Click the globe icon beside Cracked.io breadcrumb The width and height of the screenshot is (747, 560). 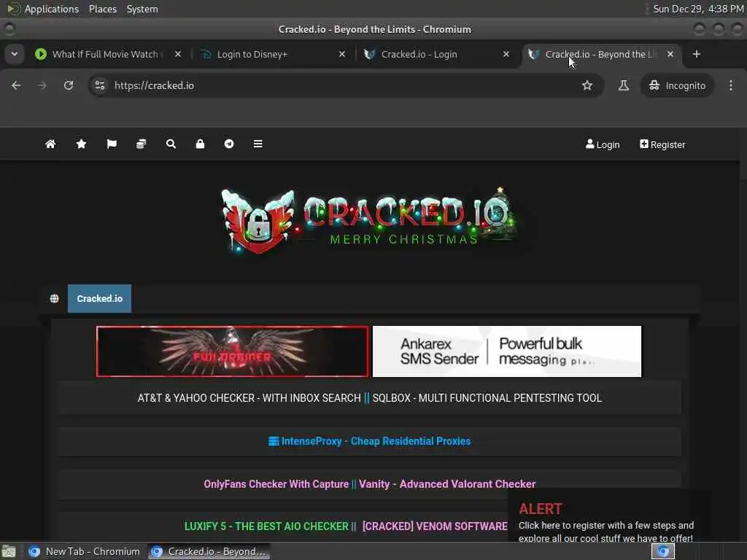(x=54, y=298)
